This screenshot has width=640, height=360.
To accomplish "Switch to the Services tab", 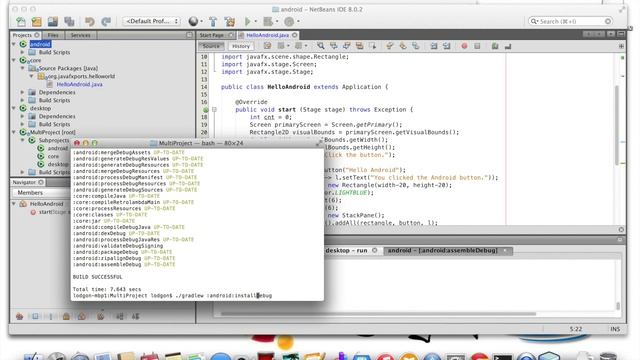I will tap(80, 35).
